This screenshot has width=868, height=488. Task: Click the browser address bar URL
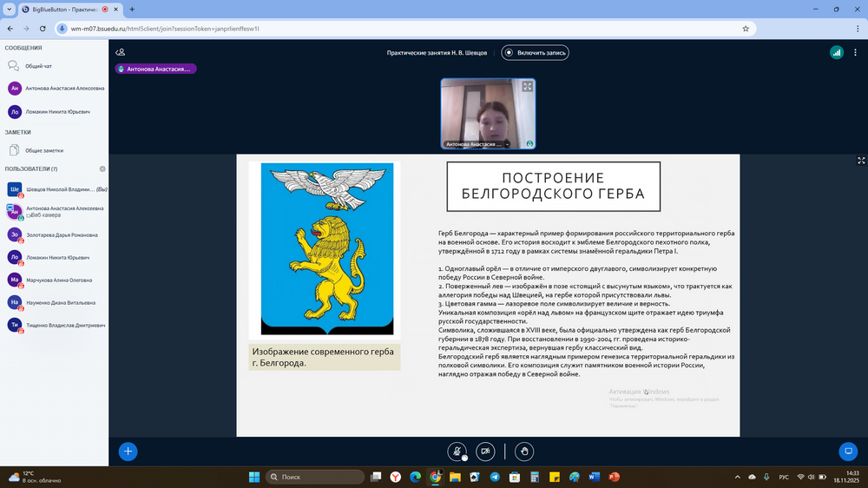point(165,28)
